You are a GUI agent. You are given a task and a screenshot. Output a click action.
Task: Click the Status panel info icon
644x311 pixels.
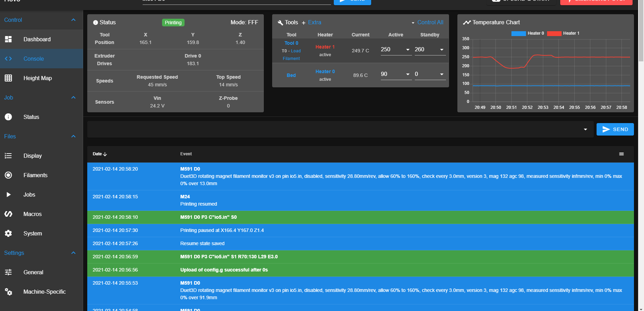coord(96,23)
